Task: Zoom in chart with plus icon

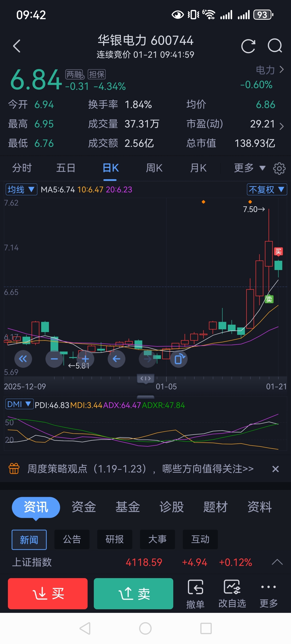Action: 85,359
